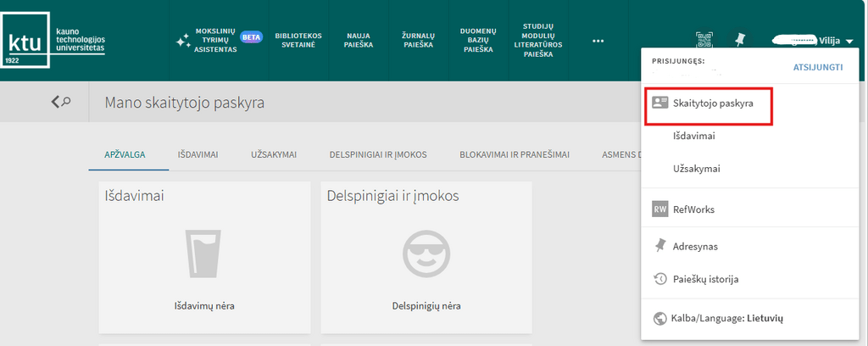Click the KTU university logo
This screenshot has width=868, height=346.
coord(53,40)
